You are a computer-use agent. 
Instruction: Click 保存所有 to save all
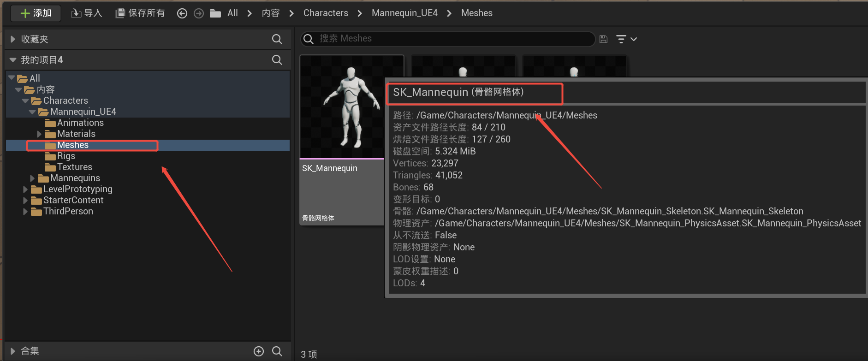(140, 13)
